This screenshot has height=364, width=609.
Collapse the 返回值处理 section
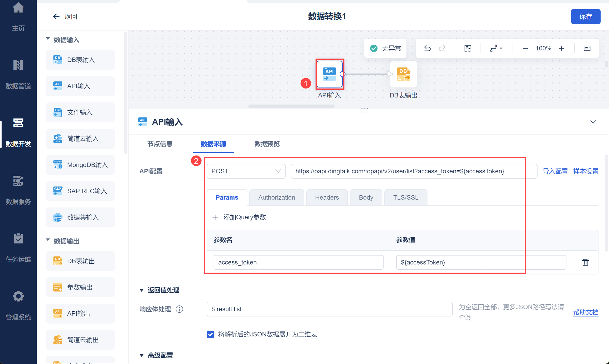pos(142,290)
